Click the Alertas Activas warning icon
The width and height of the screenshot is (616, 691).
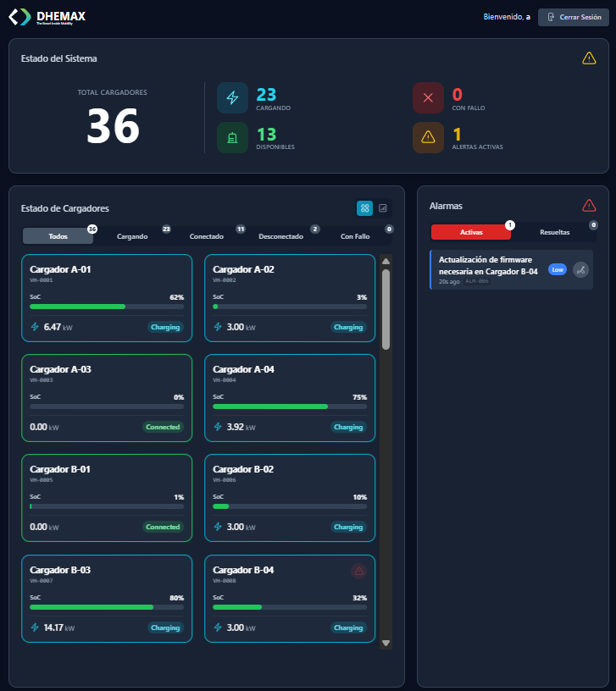[x=428, y=137]
